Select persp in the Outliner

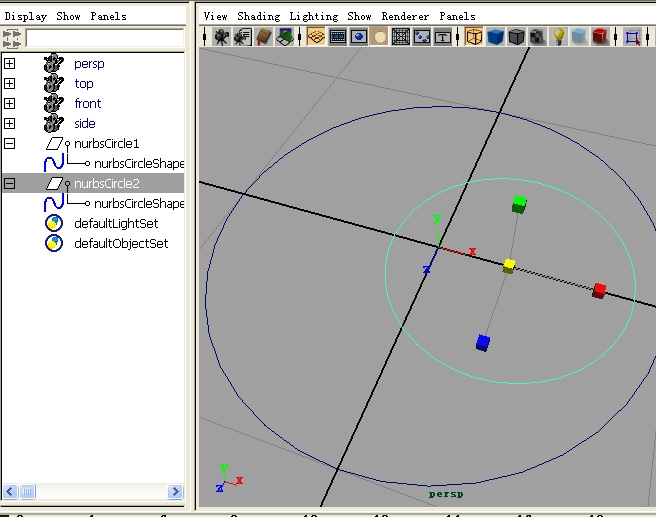click(x=89, y=64)
